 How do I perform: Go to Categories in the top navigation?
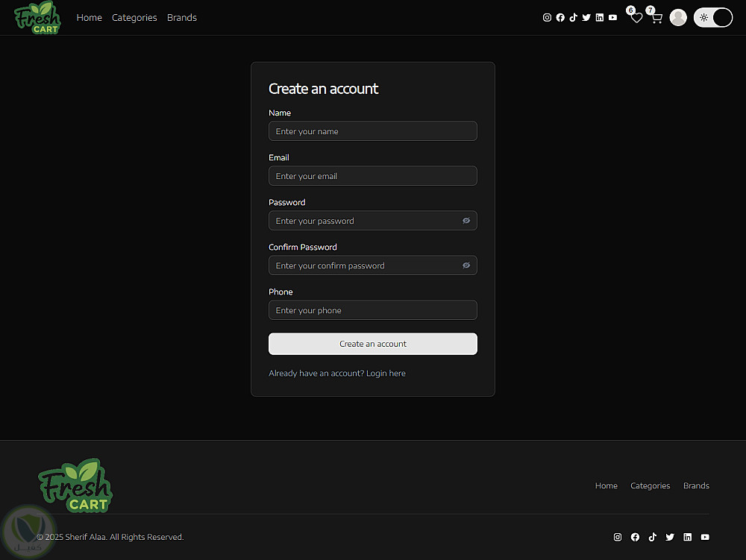134,18
